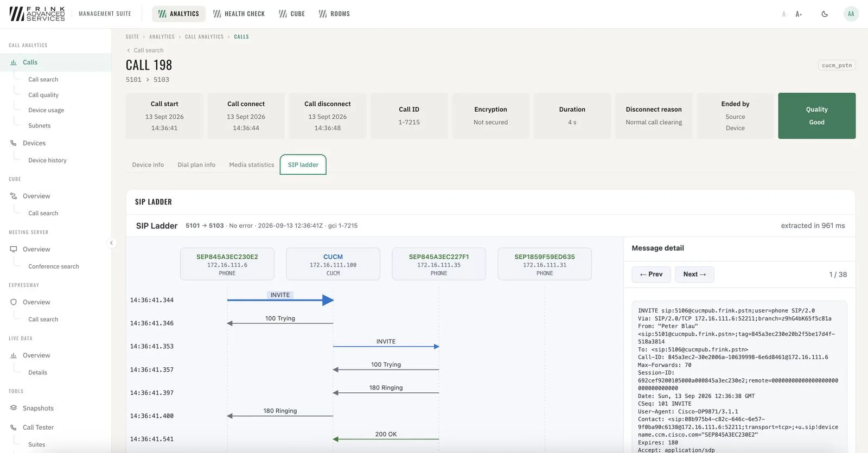
Task: Open Device history in sidebar
Action: click(48, 160)
